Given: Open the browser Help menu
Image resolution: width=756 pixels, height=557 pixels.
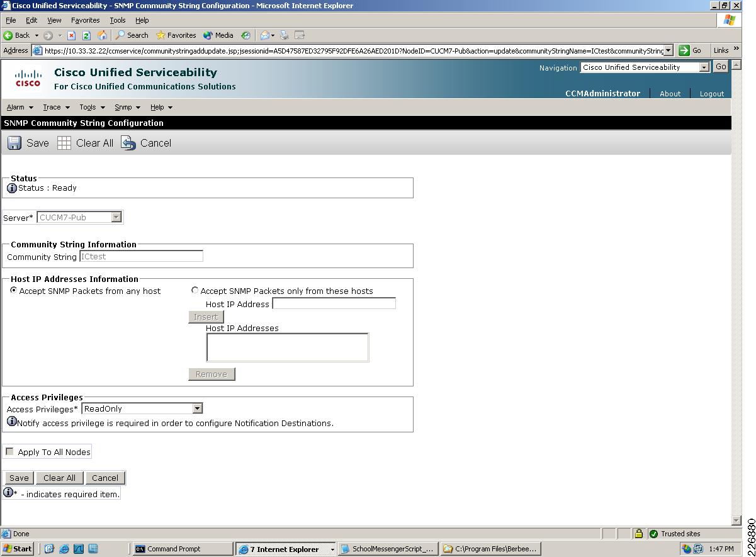Looking at the screenshot, I should (x=142, y=20).
